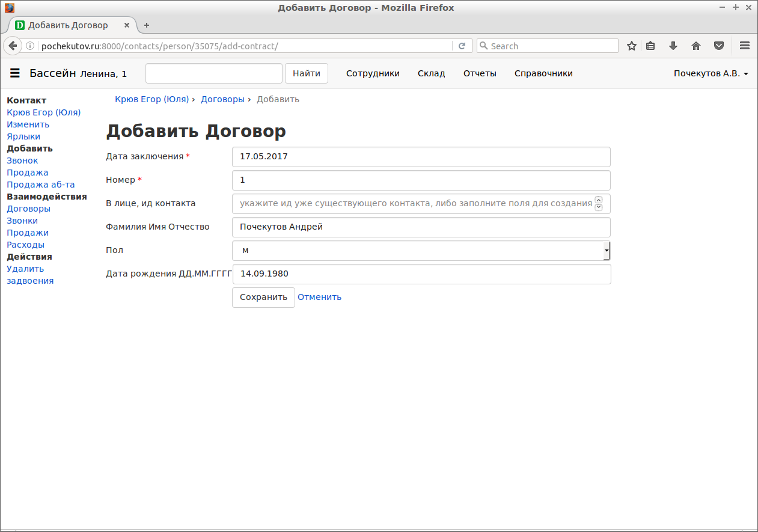Go to Firefox home page icon
The height and width of the screenshot is (532, 758).
click(x=696, y=46)
